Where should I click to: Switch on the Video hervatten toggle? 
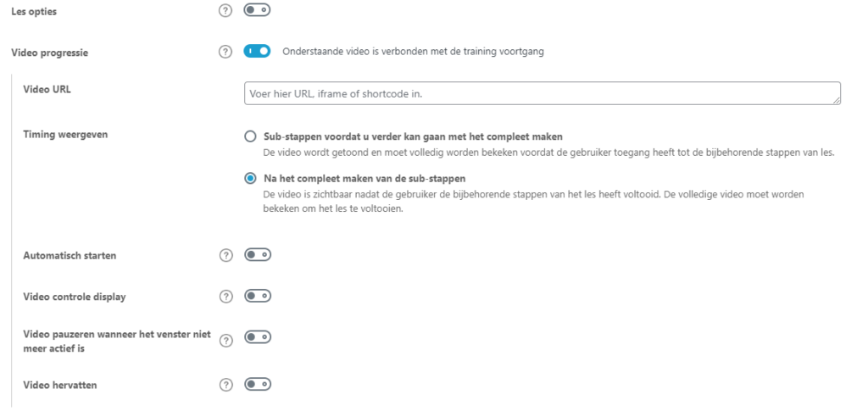point(257,385)
